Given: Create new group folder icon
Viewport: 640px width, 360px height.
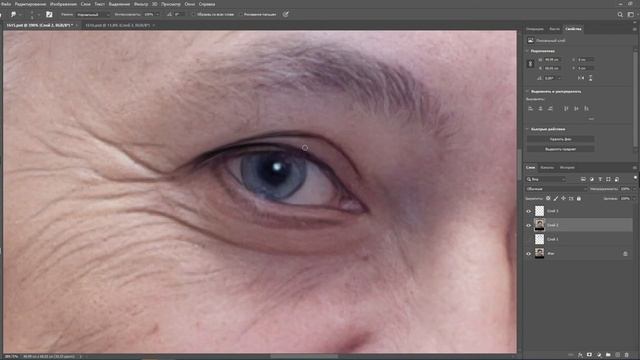Looking at the screenshot, I should pyautogui.click(x=608, y=355).
